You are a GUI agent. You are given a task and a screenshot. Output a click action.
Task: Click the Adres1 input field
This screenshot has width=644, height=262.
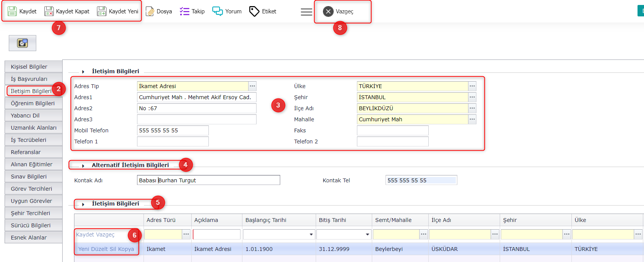click(197, 97)
